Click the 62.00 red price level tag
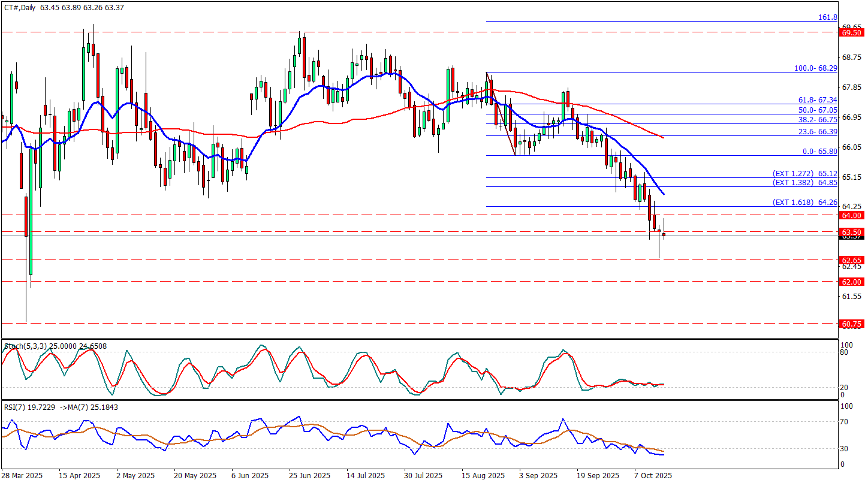868x483 pixels. click(x=852, y=282)
